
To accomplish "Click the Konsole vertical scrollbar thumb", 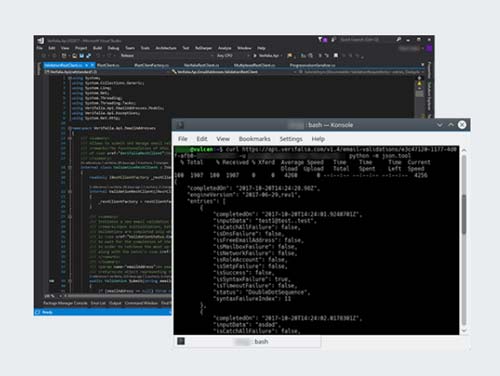I will click(464, 214).
